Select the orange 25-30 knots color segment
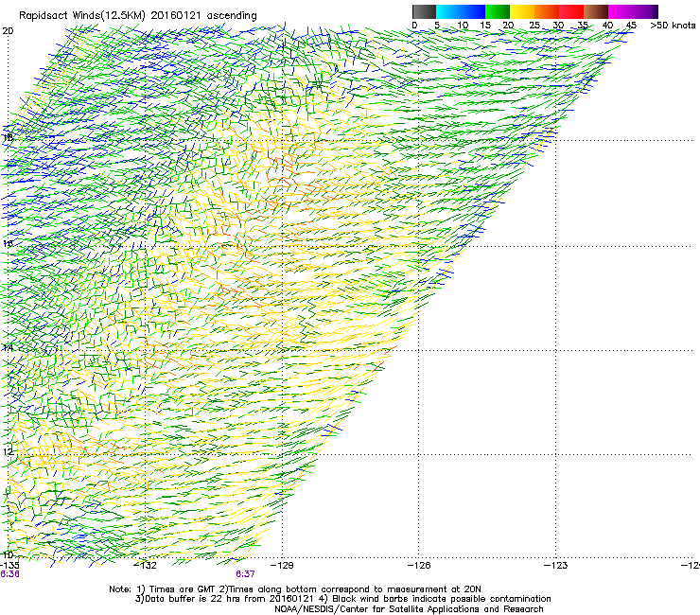 [x=547, y=11]
